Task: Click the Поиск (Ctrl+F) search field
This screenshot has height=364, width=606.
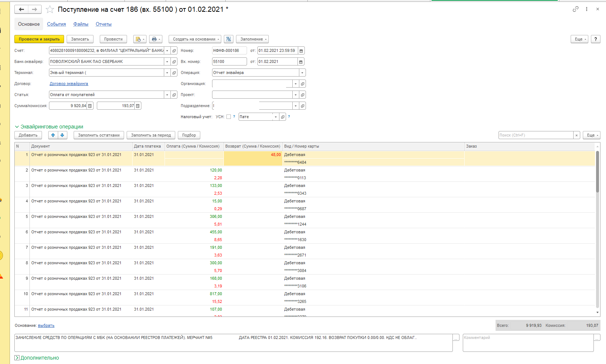Action: pos(536,135)
